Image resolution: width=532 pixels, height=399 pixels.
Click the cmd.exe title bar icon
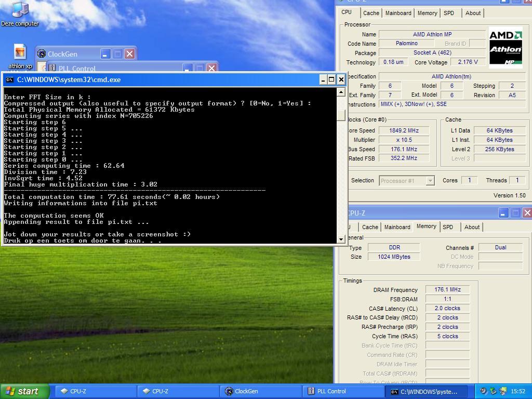[x=9, y=79]
